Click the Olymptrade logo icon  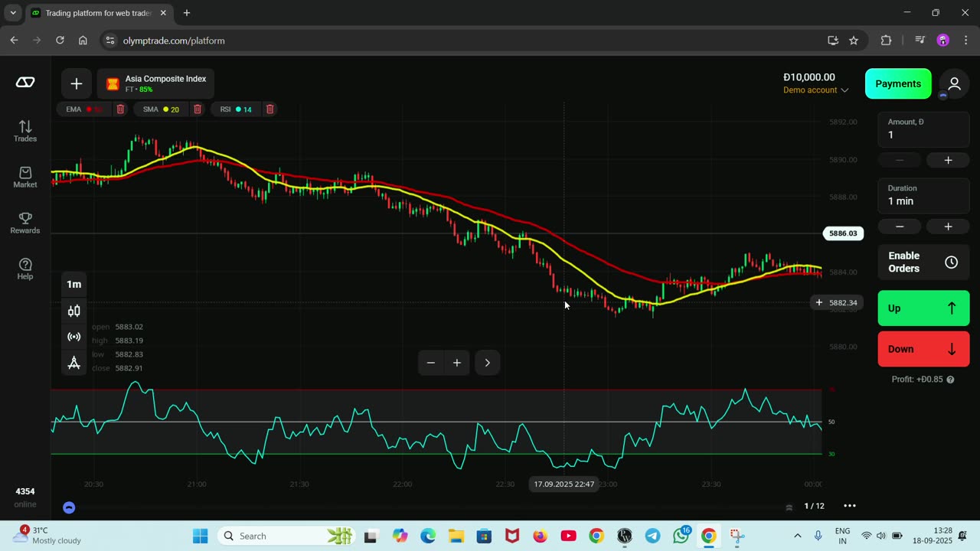(25, 83)
